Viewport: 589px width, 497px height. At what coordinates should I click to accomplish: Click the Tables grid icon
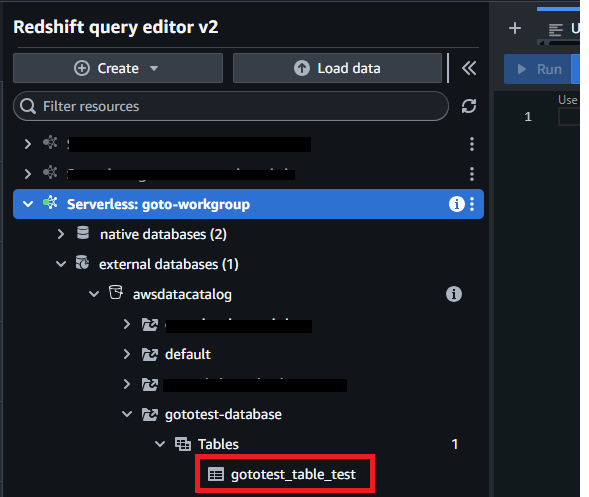(183, 444)
